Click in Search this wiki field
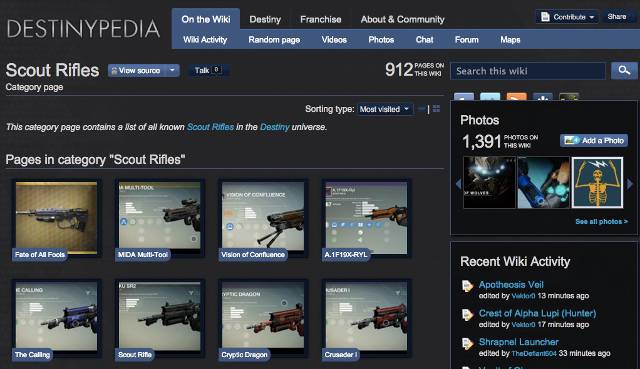The image size is (640, 369). (x=528, y=71)
